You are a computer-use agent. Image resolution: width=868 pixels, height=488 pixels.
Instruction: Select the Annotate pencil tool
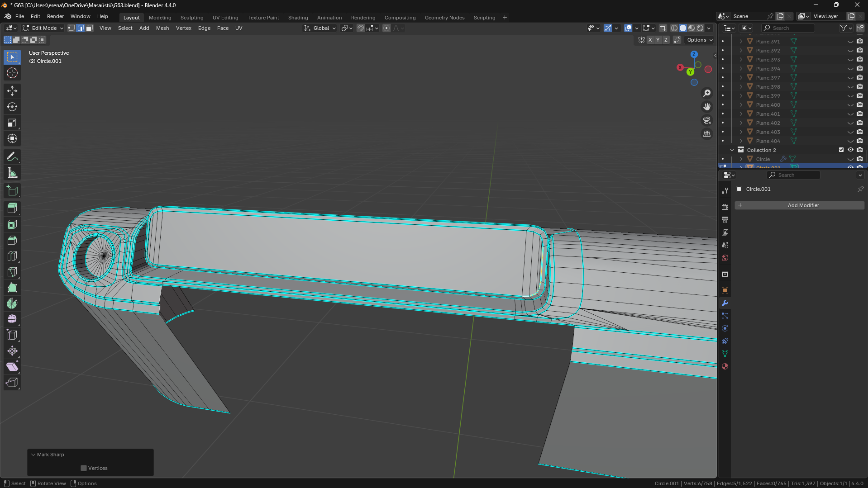pos(12,157)
